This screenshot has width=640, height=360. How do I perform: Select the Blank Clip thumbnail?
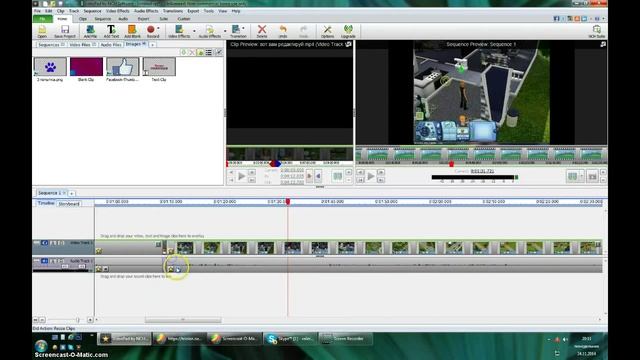tap(86, 67)
